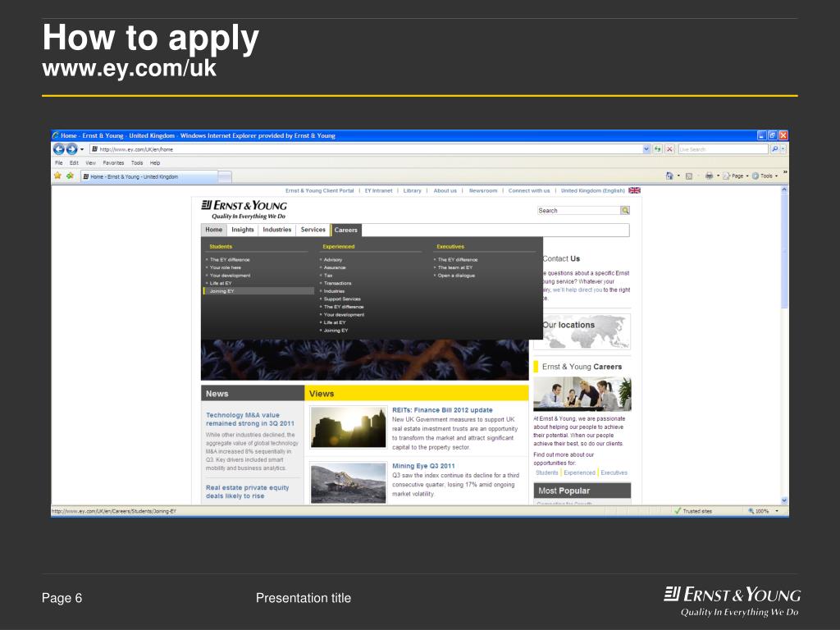Open Ernst & Young Client Portal link

pos(320,190)
